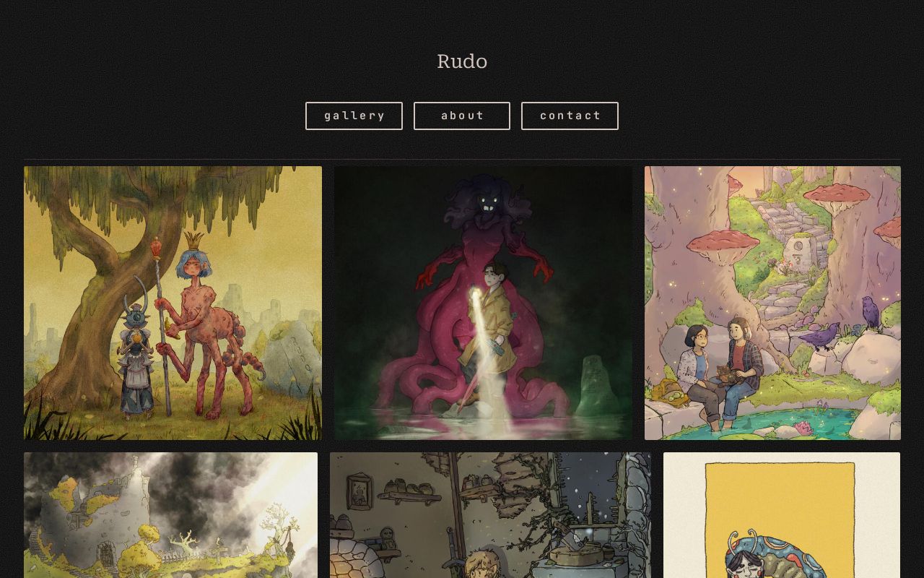924x578 pixels.
Task: Click the Rudo site title
Action: [x=462, y=61]
